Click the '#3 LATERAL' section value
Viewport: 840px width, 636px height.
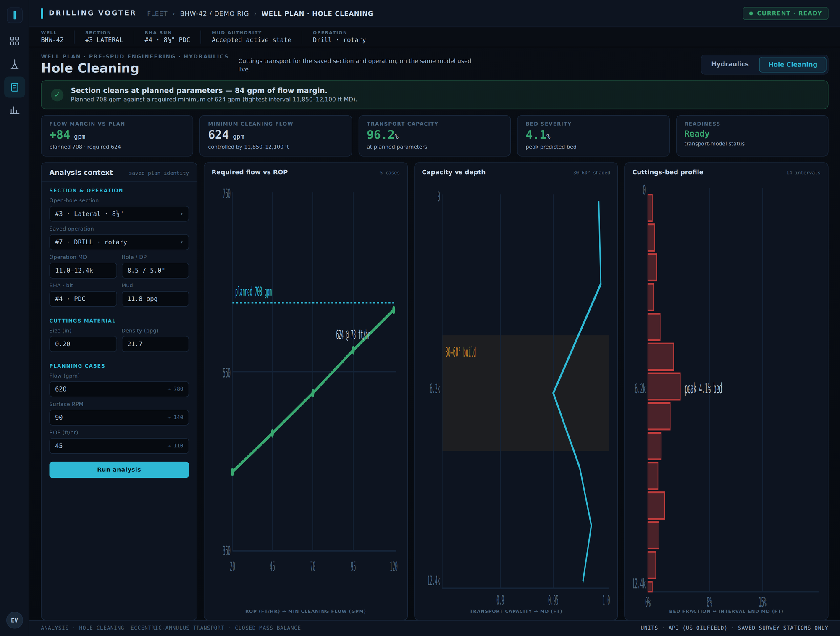[104, 40]
